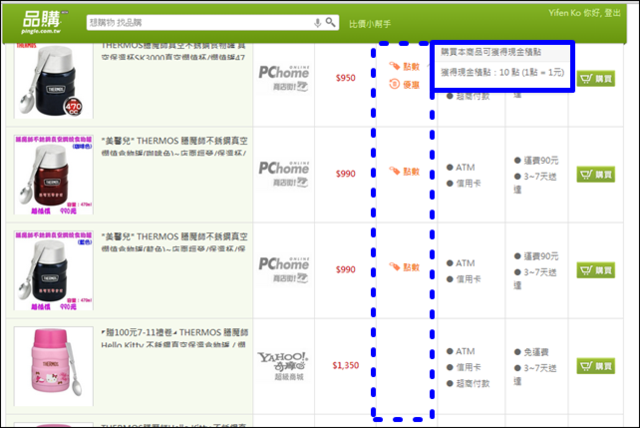Open thumbnail of the 470cc black Thermos jar
The width and height of the screenshot is (640, 428).
tap(53, 81)
